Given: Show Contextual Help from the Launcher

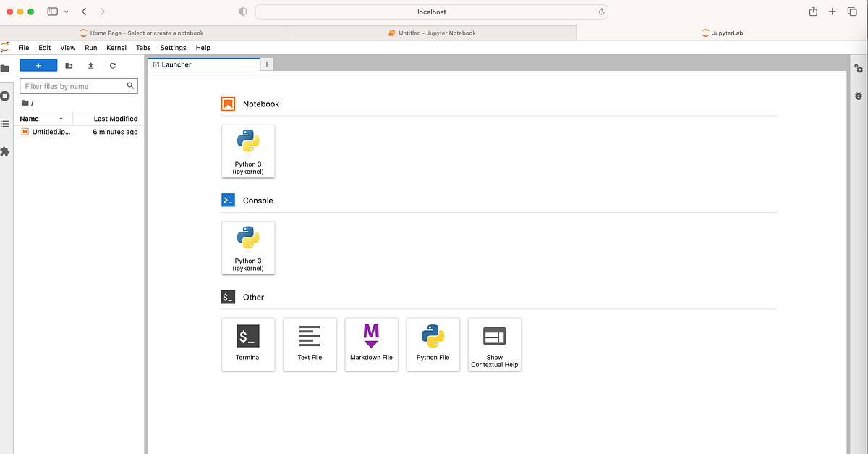Looking at the screenshot, I should tap(494, 344).
